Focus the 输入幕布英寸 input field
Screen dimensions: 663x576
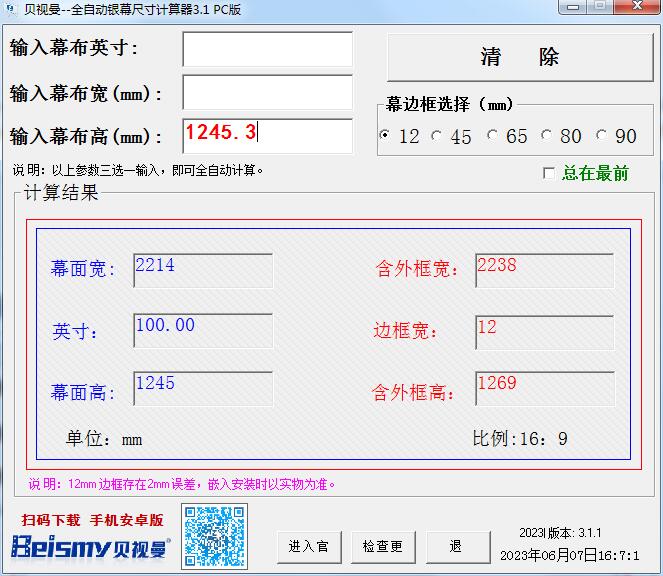click(268, 49)
